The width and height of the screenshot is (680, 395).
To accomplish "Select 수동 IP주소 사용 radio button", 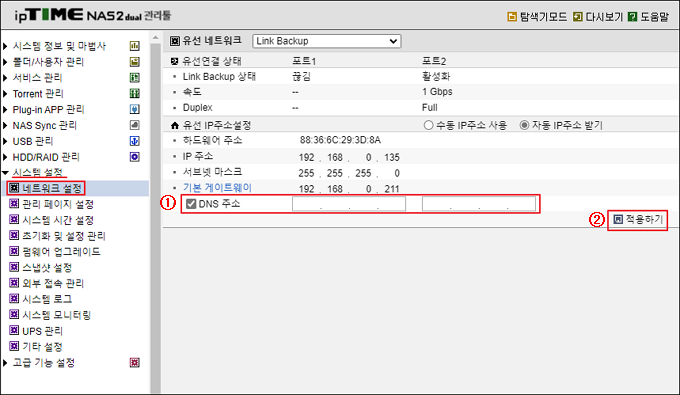I will 428,125.
